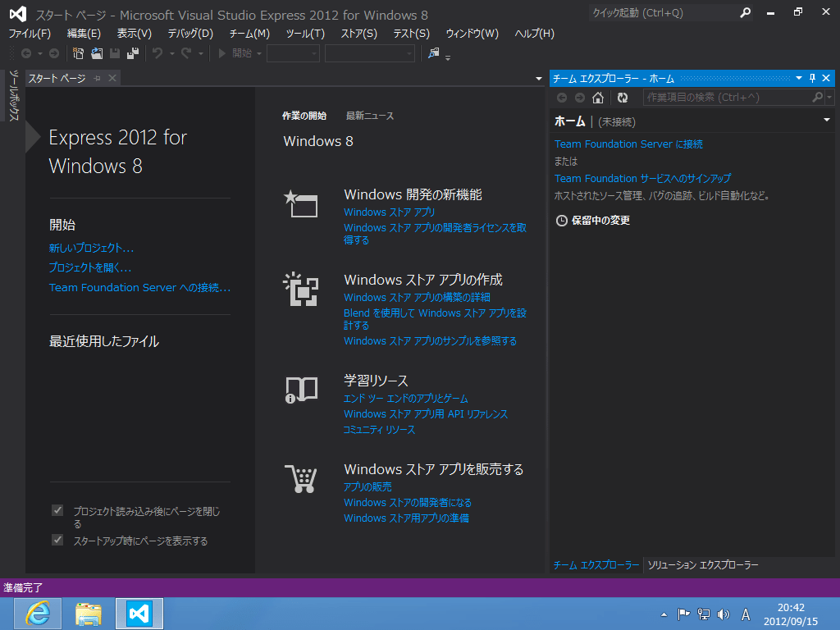Click Team Explorer Back arrow icon
The height and width of the screenshot is (630, 840).
pos(562,98)
